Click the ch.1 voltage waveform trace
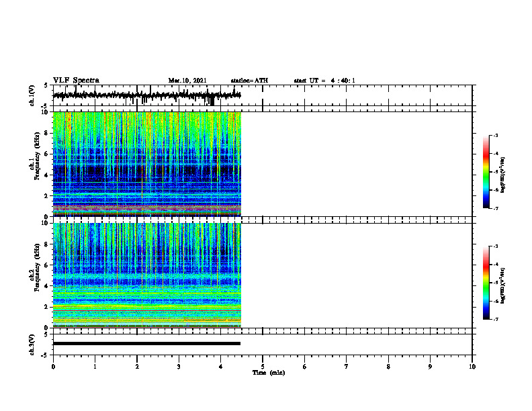Image resolution: width=532 pixels, height=411 pixels. pos(147,95)
